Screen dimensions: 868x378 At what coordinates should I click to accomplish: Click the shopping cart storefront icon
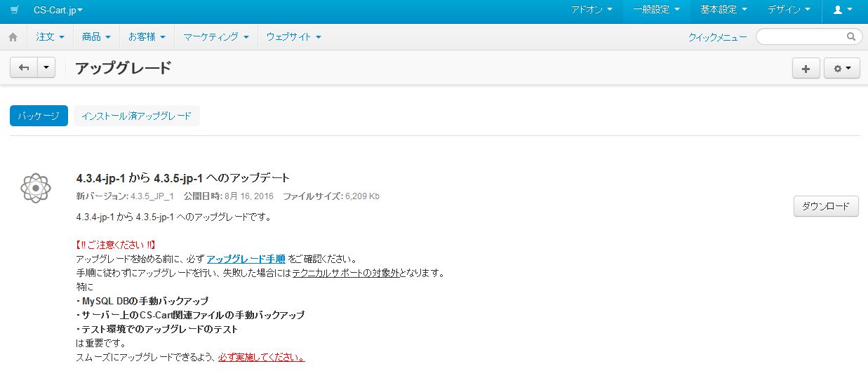(14, 10)
